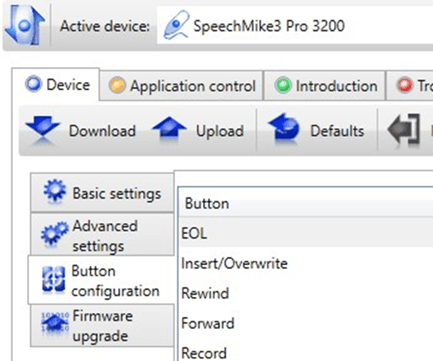433x361 pixels.
Task: Click the grey arrow import icon
Action: [x=404, y=130]
